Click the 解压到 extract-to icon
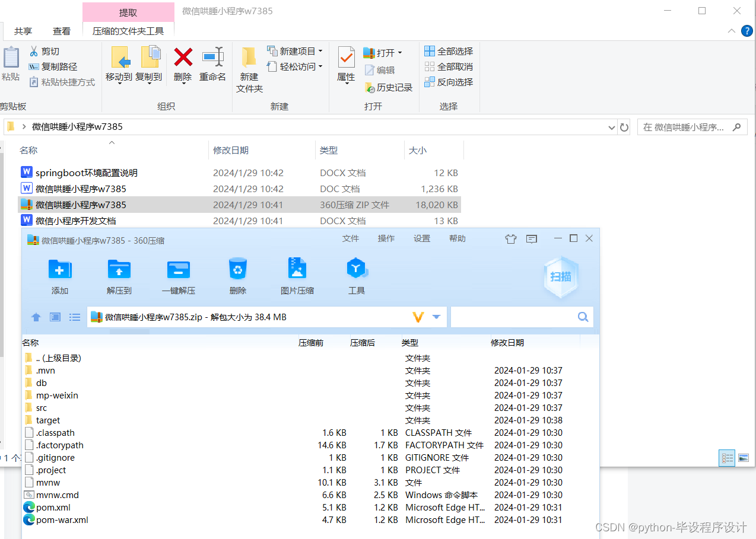 (x=119, y=270)
